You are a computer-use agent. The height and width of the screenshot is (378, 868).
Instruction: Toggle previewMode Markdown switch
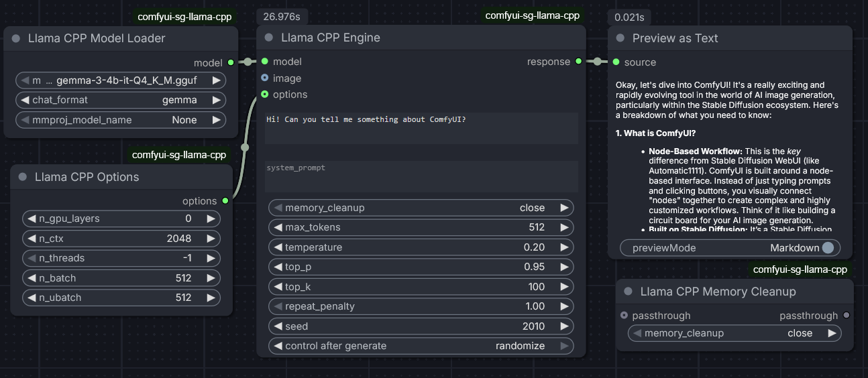point(828,248)
